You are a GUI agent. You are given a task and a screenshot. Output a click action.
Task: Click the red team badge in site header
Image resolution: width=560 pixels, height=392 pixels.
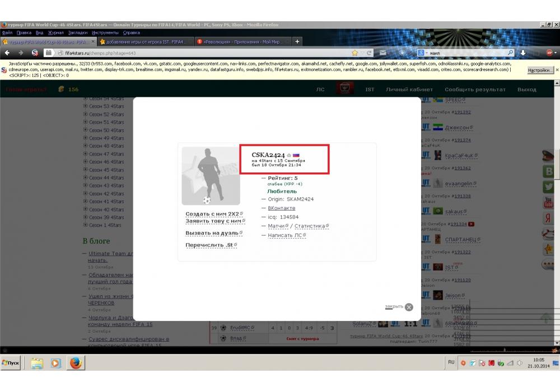[x=344, y=88]
